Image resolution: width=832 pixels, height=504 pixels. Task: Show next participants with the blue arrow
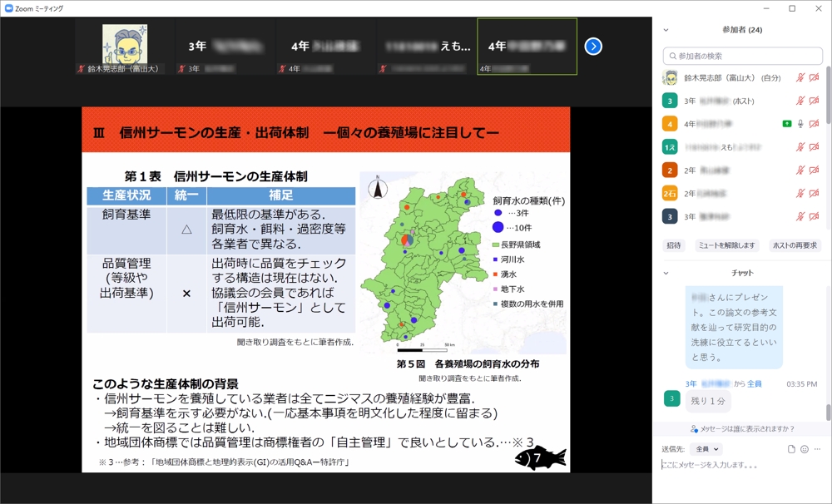click(x=593, y=47)
